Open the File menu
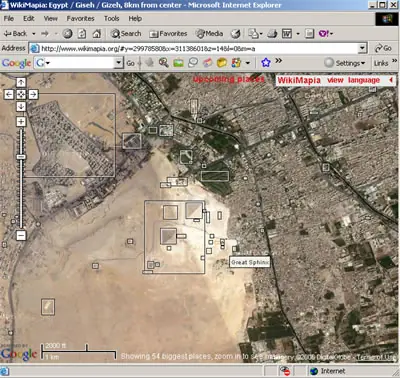The image size is (400, 378). 9,18
